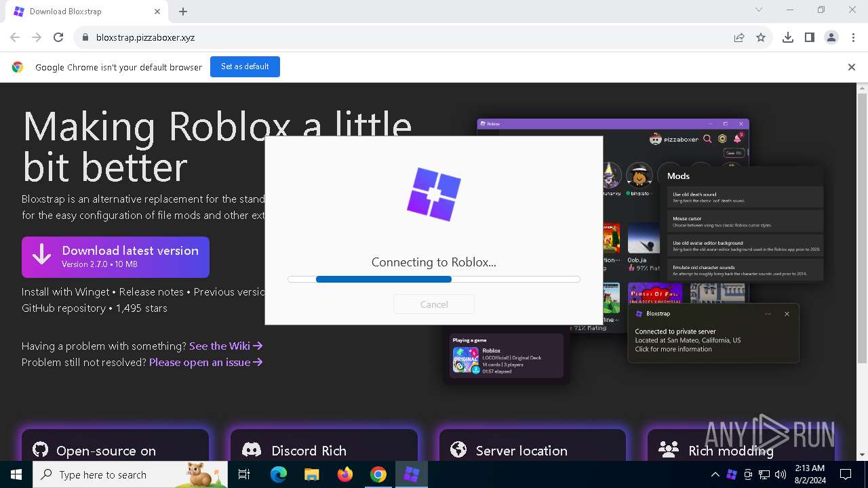Screen dimensions: 868x488
Task: Click the browser forward arrow
Action: (37, 37)
